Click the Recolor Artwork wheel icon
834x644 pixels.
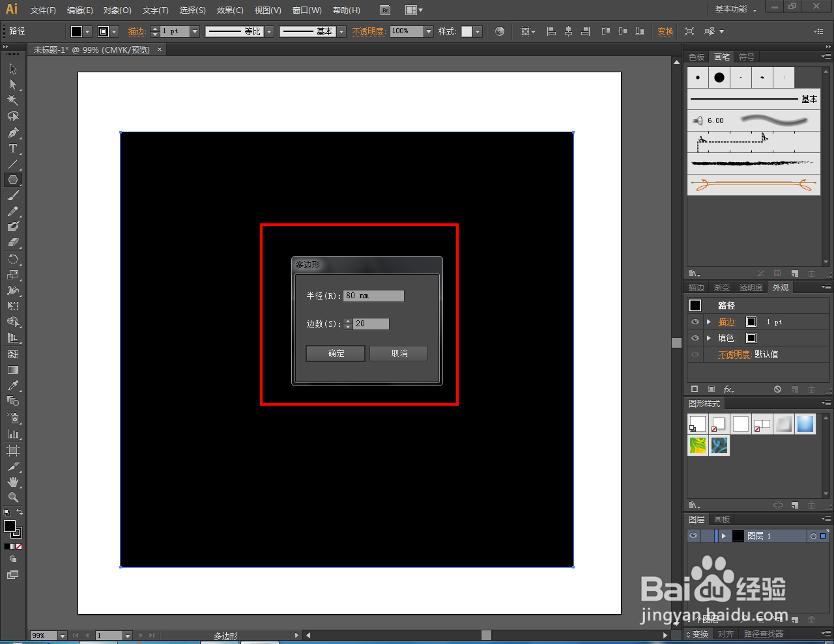click(x=500, y=31)
